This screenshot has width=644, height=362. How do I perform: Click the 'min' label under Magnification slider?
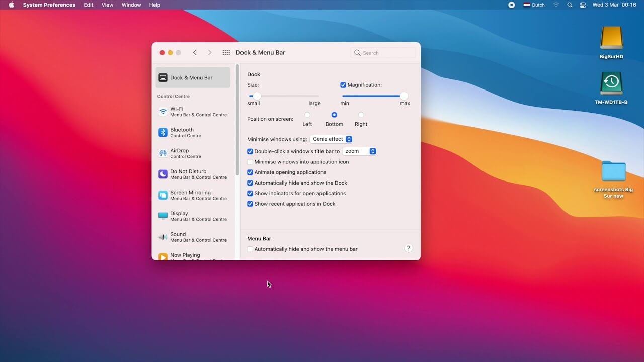(345, 103)
